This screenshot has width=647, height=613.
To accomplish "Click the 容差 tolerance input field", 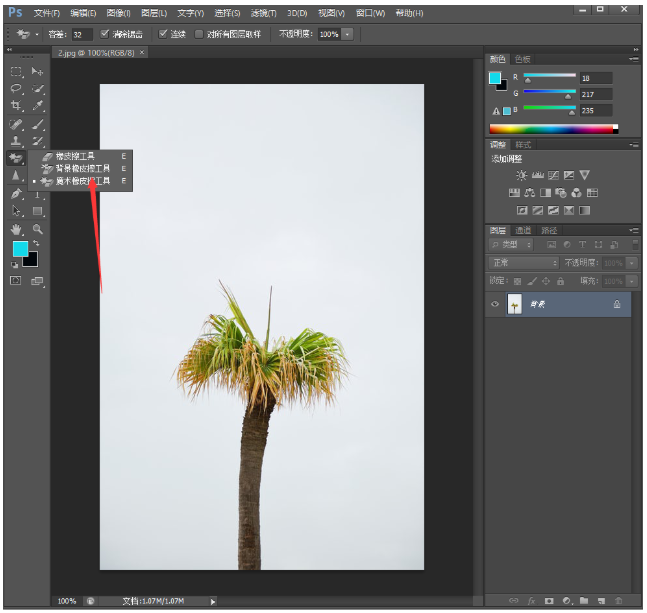I will [82, 34].
